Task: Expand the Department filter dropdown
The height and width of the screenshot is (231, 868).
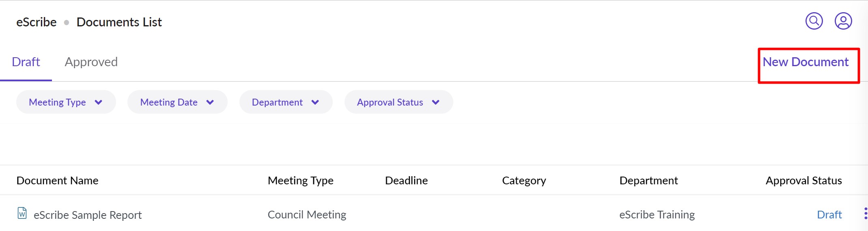Action: [286, 102]
